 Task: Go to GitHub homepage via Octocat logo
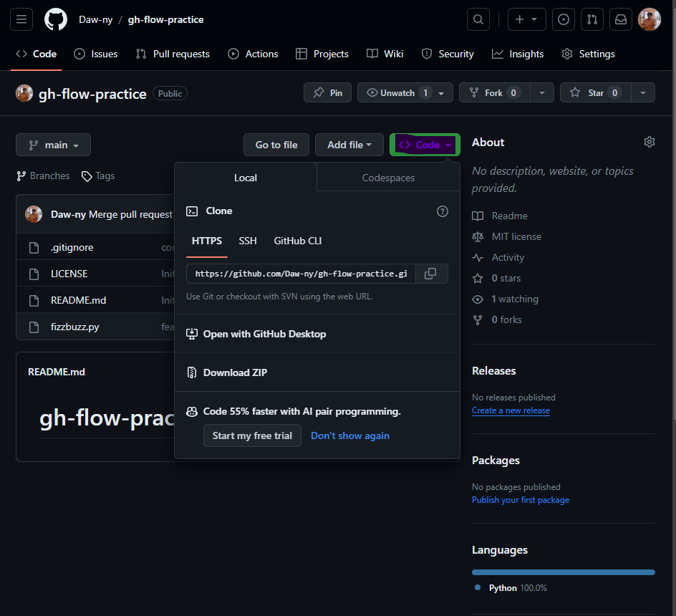pos(56,19)
